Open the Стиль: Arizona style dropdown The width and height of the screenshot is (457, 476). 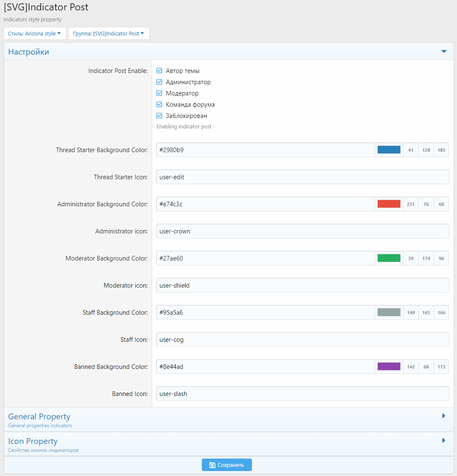[x=35, y=34]
